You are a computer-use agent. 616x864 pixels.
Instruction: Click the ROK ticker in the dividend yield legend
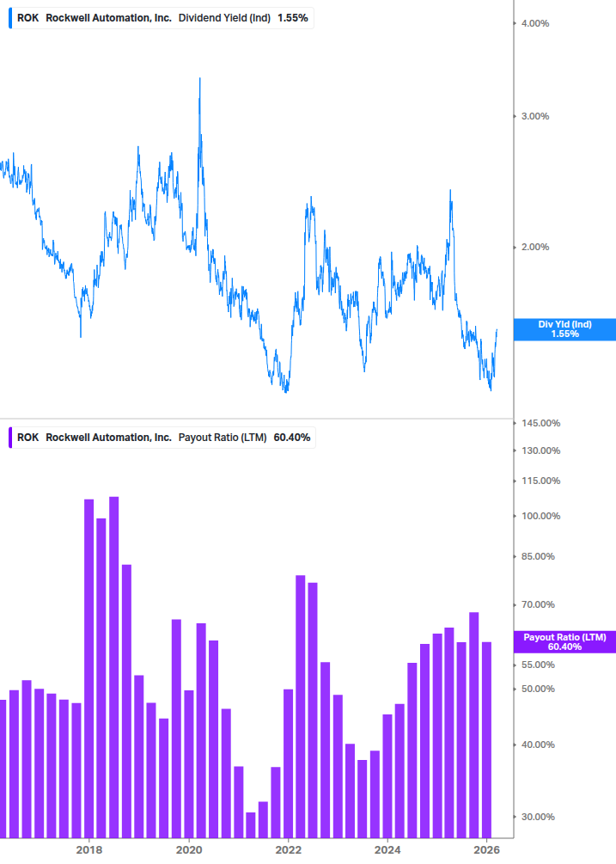click(x=28, y=18)
